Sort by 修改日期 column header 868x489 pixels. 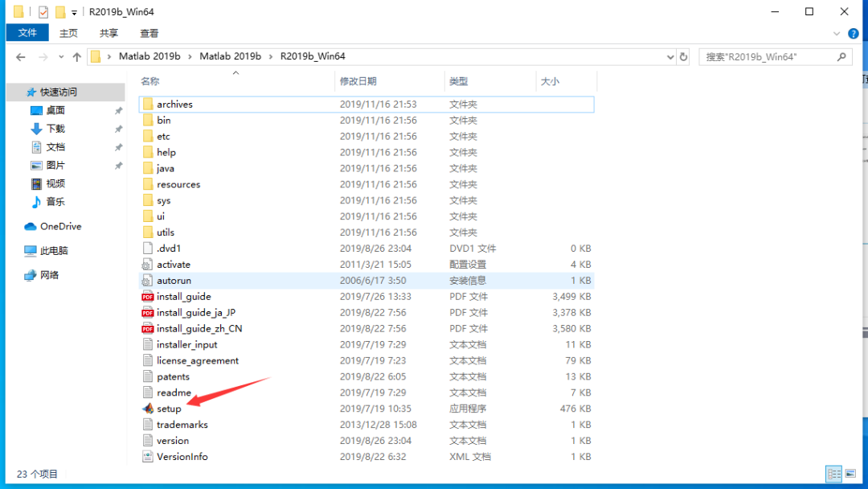(x=358, y=81)
